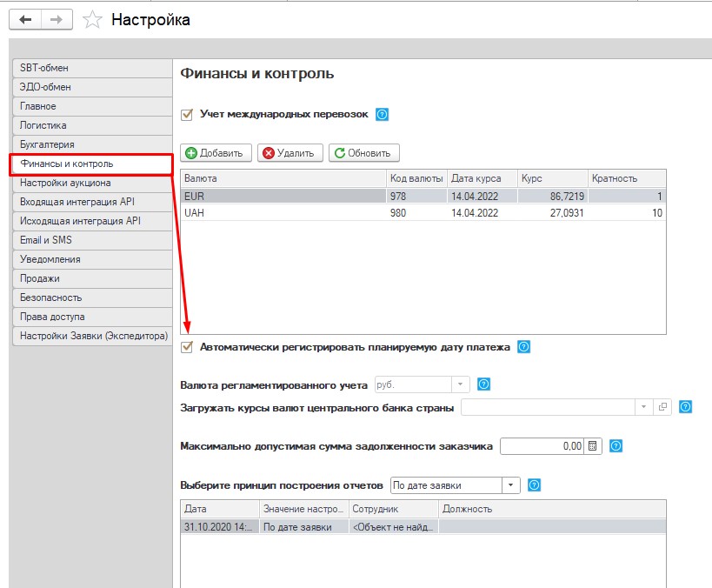Click the Сотрудник header in the history table

coord(393,509)
